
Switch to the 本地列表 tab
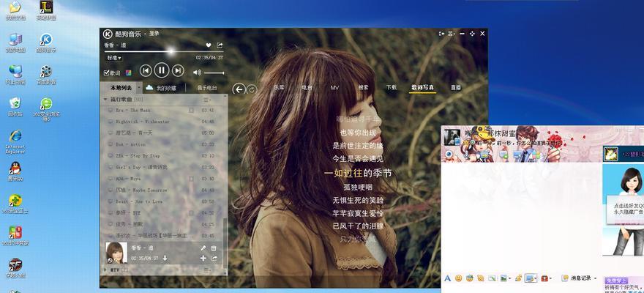(x=121, y=87)
